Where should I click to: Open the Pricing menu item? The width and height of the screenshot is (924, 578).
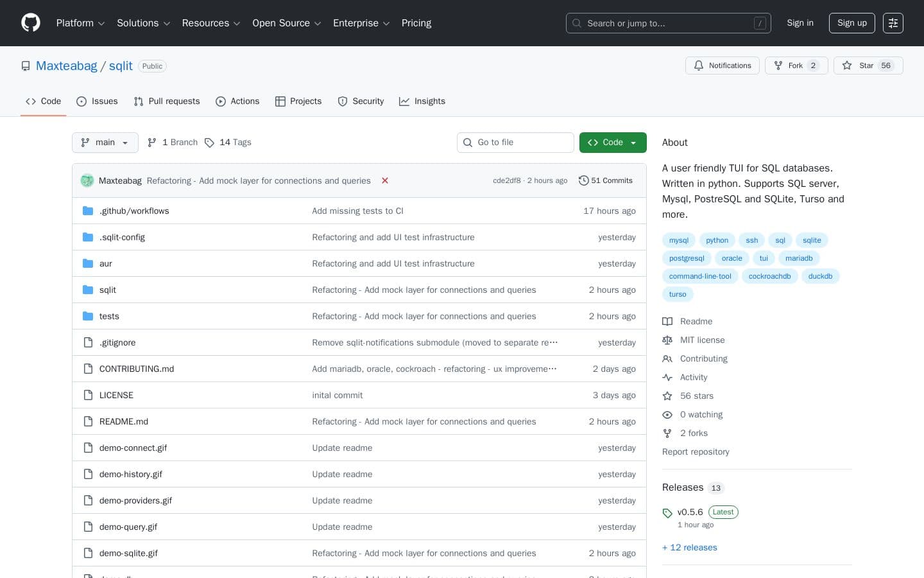pos(416,23)
